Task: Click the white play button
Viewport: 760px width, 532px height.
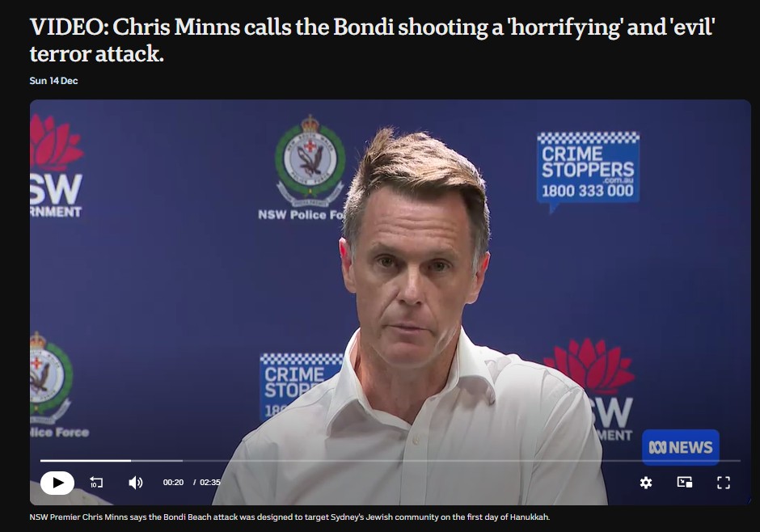Action: click(57, 483)
